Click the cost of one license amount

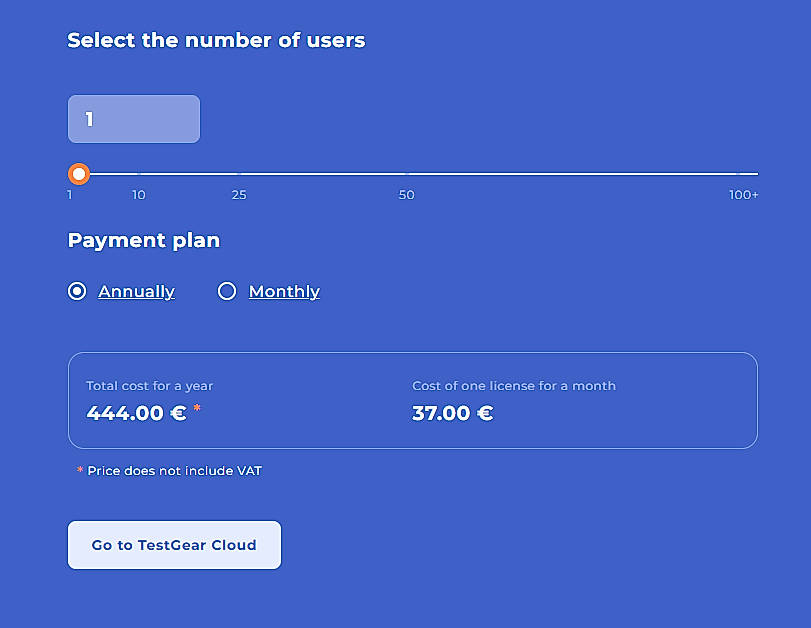click(452, 413)
